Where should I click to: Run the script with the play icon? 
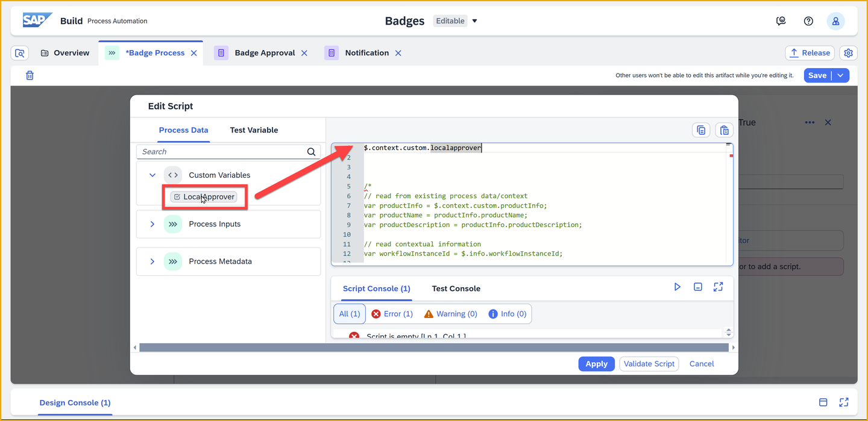(x=678, y=287)
